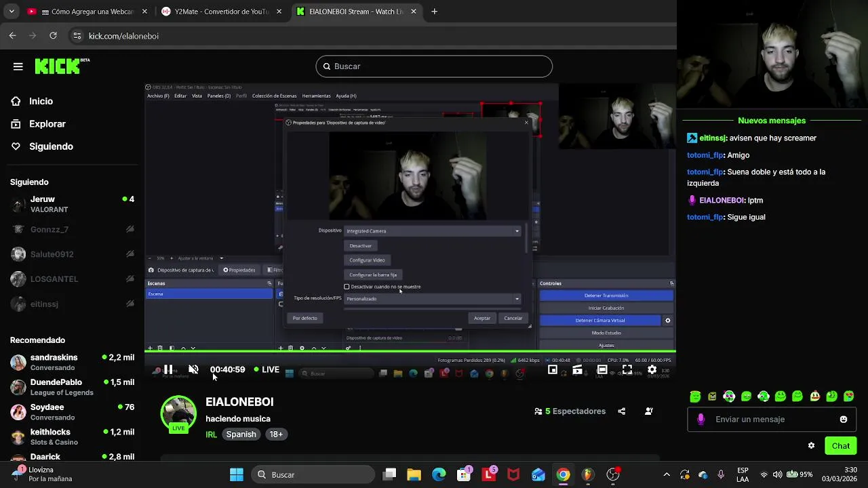Viewport: 868px width, 488px height.
Task: Open a new browser tab
Action: (435, 12)
